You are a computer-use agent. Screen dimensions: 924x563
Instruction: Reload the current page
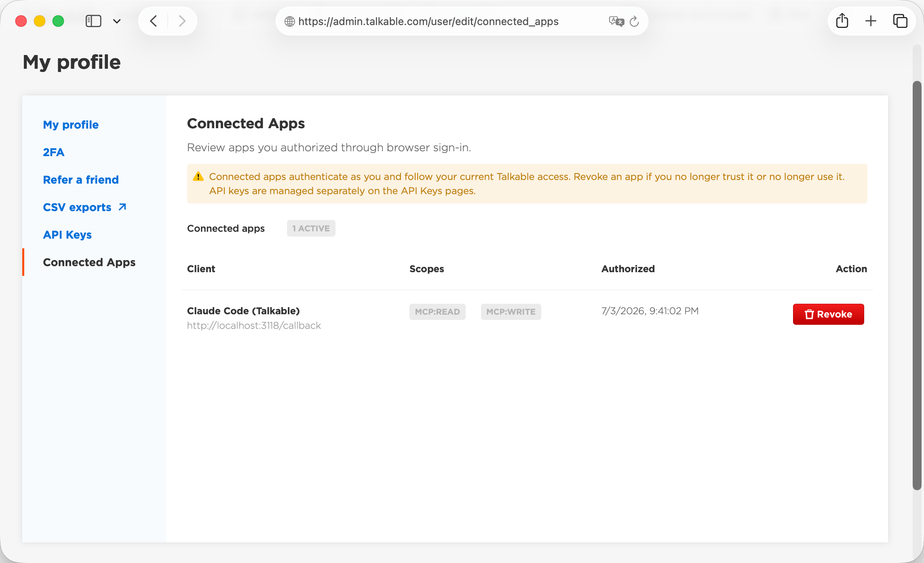[x=634, y=21]
